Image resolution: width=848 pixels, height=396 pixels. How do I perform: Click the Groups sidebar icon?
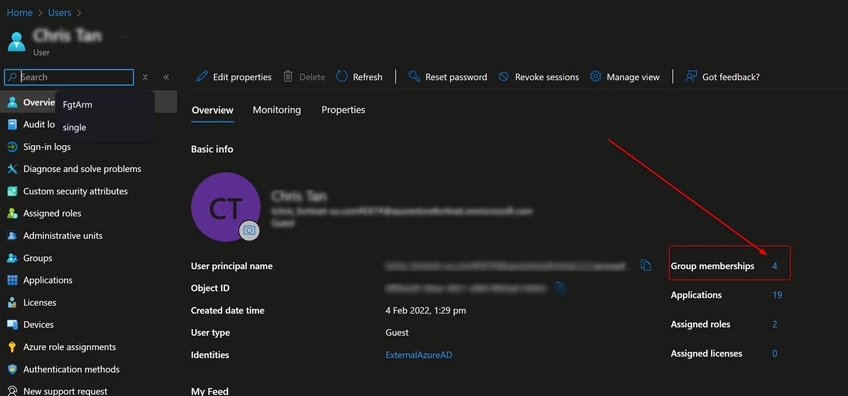[x=12, y=258]
